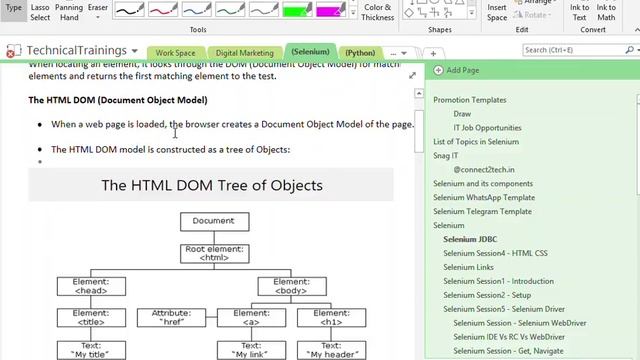Open Selenium WhatsApp Template page
The width and height of the screenshot is (640, 360).
484,198
